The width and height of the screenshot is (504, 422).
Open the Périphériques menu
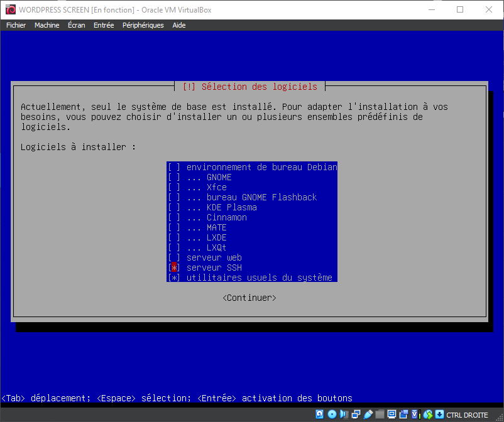tap(143, 25)
